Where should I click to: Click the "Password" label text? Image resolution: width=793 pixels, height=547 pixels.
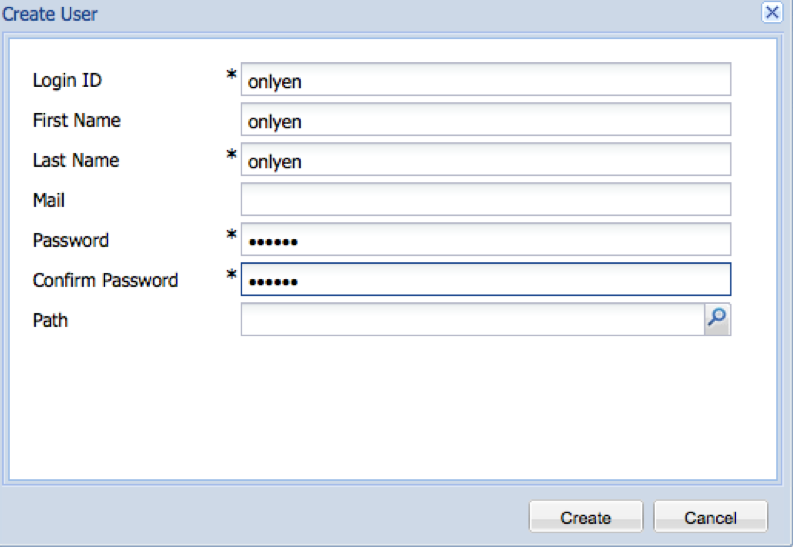pos(70,240)
